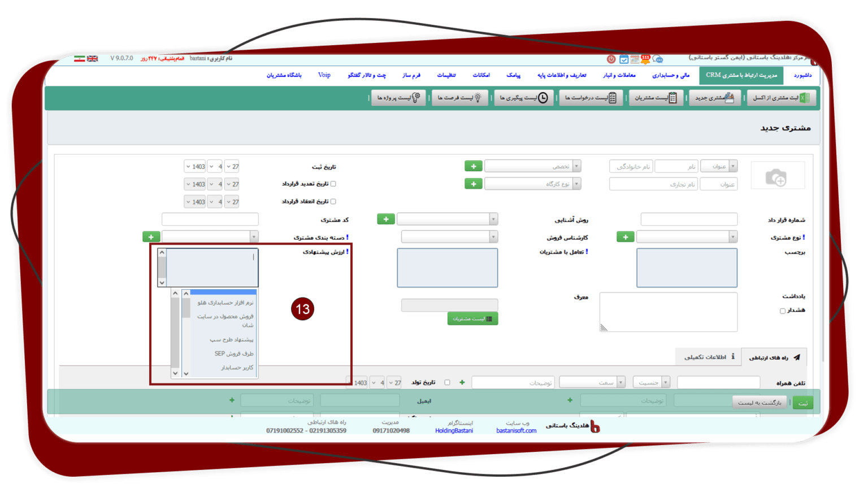This screenshot has width=868, height=488.
Task: Toggle تاریخ تمدید قرارداد checkbox
Action: [x=333, y=184]
